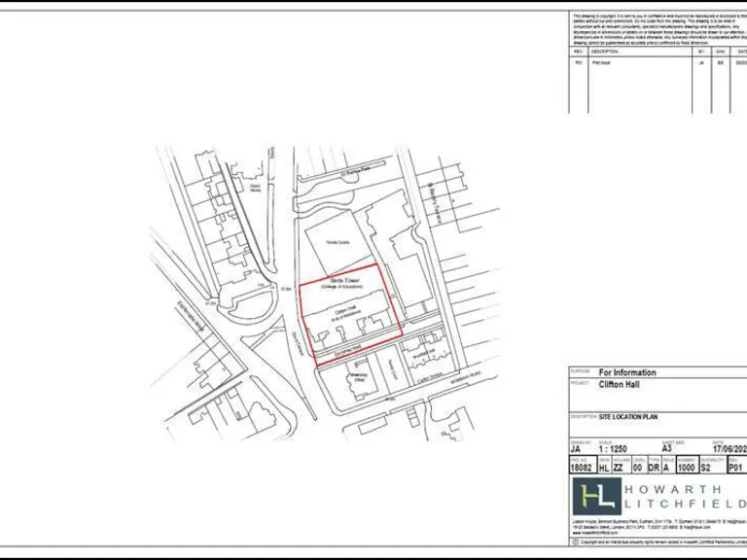747x560 pixels.
Task: Click the 'For Information' purpose field
Action: pyautogui.click(x=627, y=372)
